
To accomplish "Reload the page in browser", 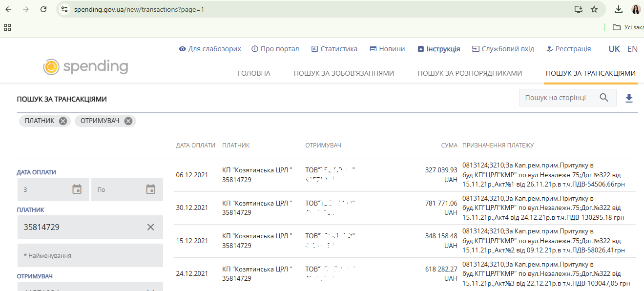I will pyautogui.click(x=43, y=9).
